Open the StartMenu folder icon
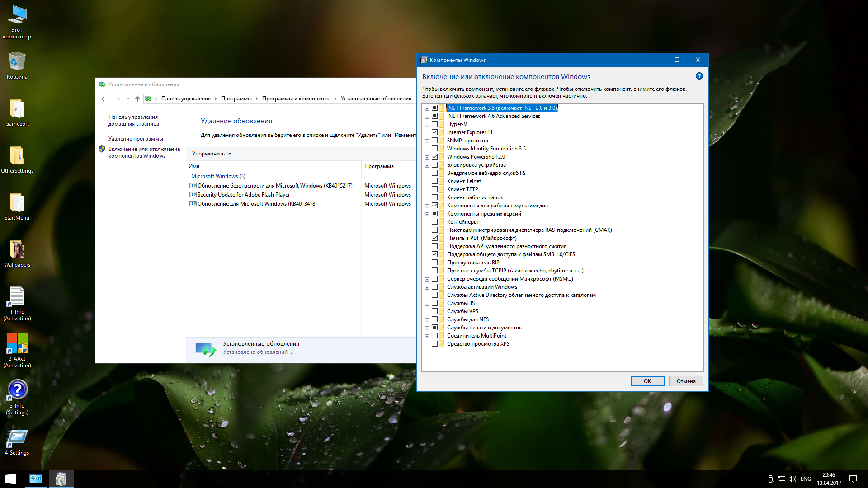868x488 pixels. click(17, 206)
